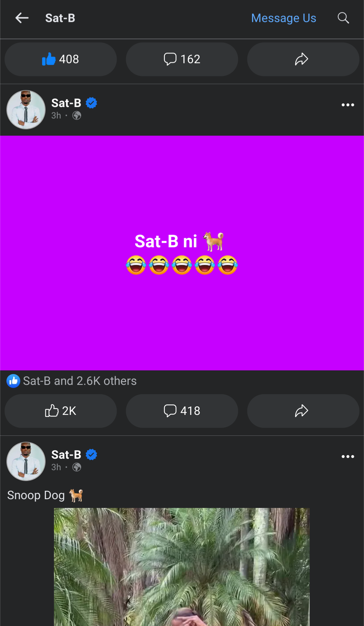Open Sat-B avatar on purple post

[x=26, y=110]
